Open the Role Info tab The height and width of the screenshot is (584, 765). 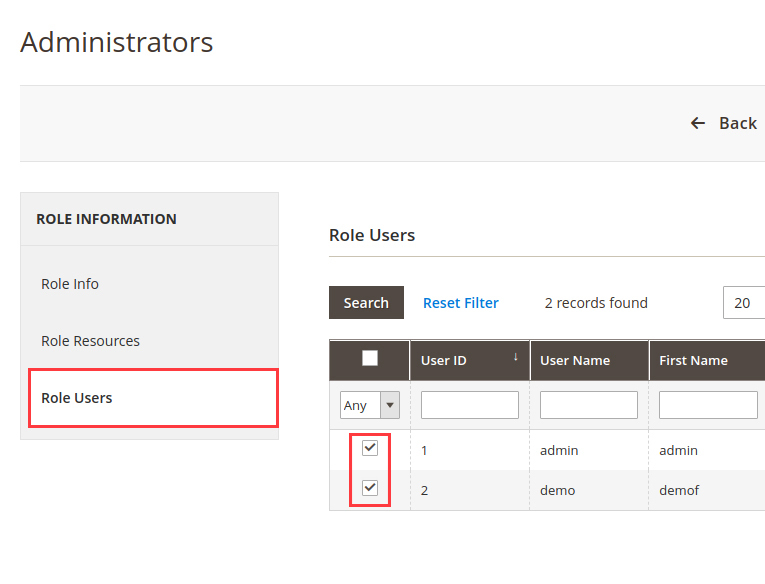click(x=70, y=284)
